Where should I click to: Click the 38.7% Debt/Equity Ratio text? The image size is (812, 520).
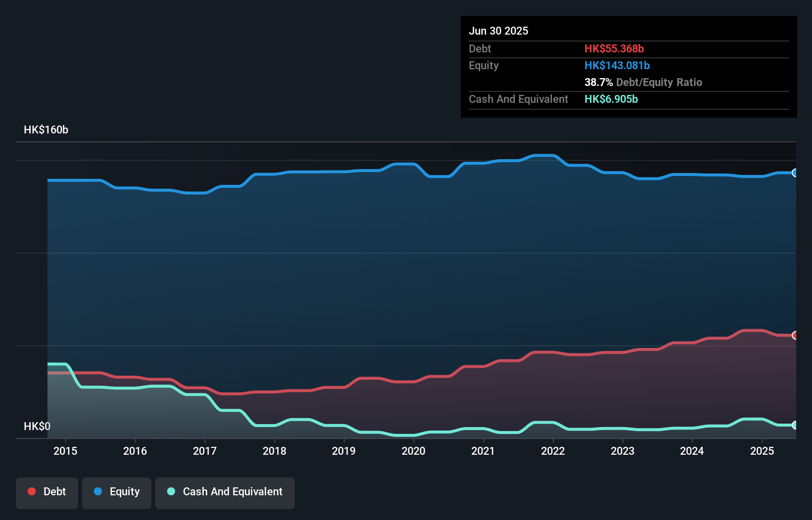(643, 82)
